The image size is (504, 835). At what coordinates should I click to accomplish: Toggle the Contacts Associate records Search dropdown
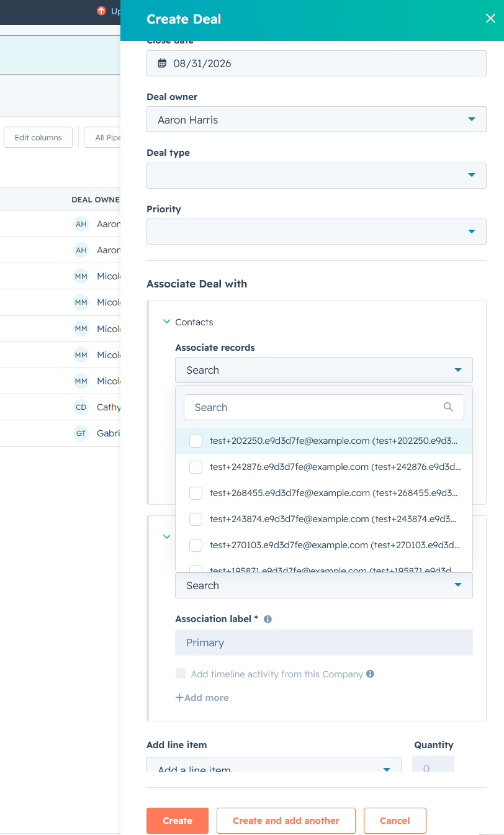point(324,370)
